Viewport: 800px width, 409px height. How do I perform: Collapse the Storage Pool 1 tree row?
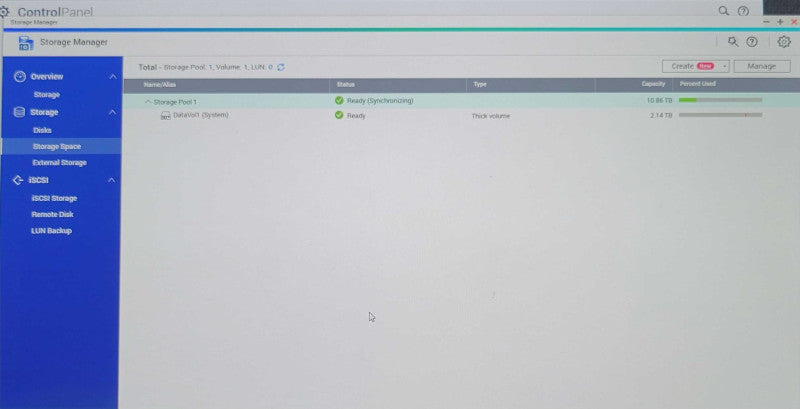pos(148,101)
